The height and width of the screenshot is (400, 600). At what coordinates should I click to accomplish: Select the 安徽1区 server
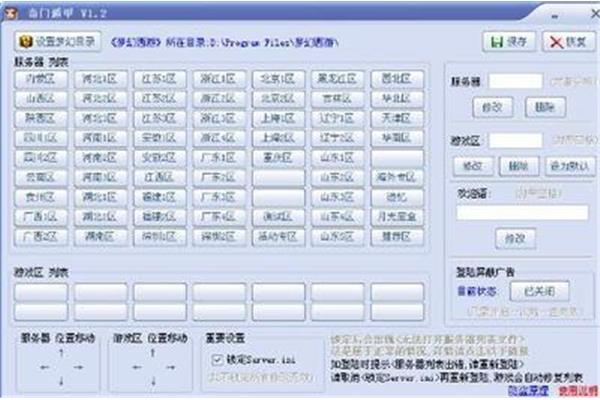tap(160, 138)
